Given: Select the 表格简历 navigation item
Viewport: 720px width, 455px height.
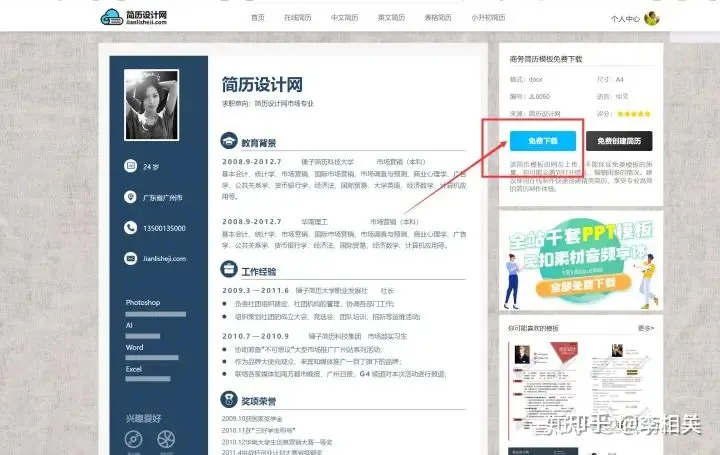Looking at the screenshot, I should [x=438, y=17].
